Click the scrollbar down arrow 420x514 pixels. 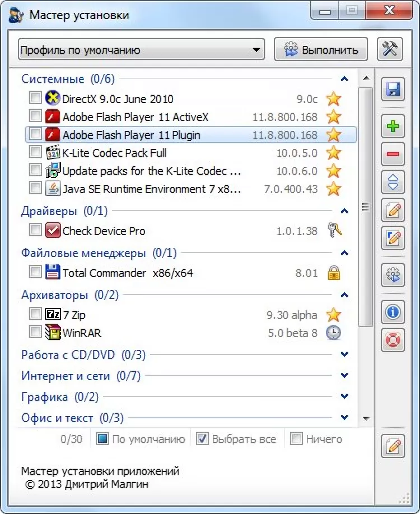tap(366, 419)
